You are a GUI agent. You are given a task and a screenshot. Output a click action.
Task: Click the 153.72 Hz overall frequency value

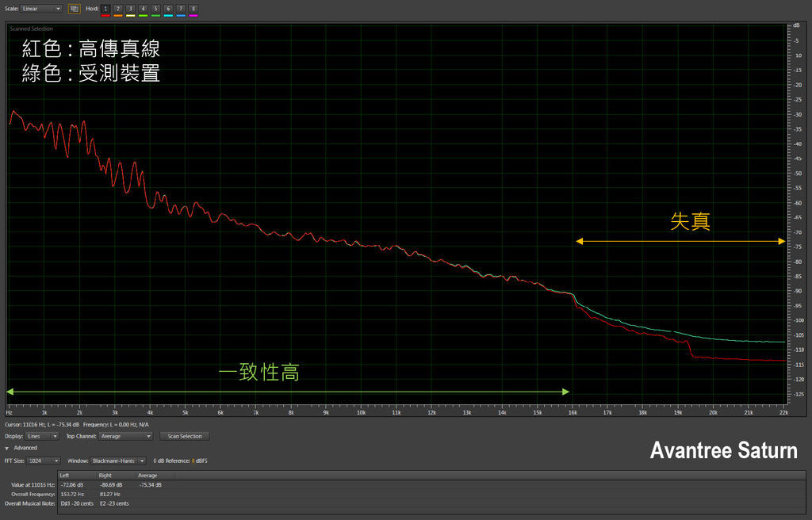pos(72,494)
